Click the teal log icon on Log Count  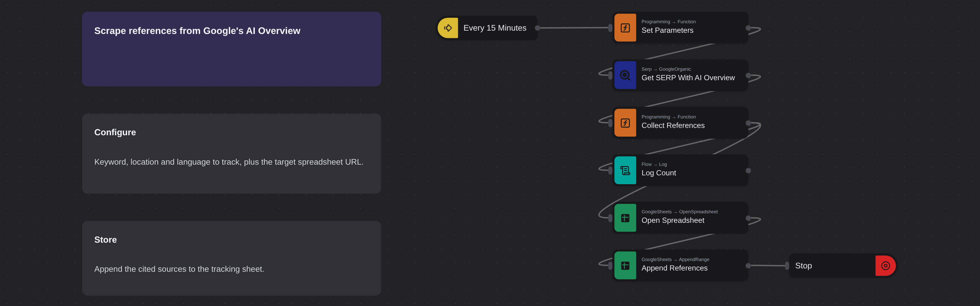[625, 170]
